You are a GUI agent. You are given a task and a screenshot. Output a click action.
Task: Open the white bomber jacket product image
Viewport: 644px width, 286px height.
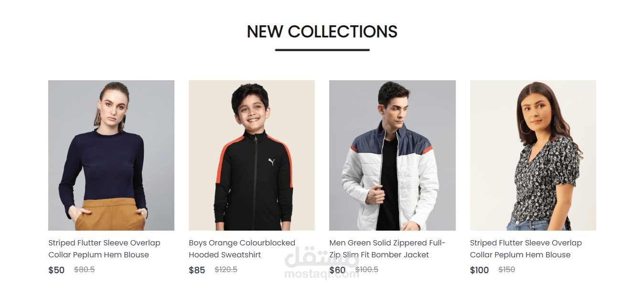coord(392,155)
